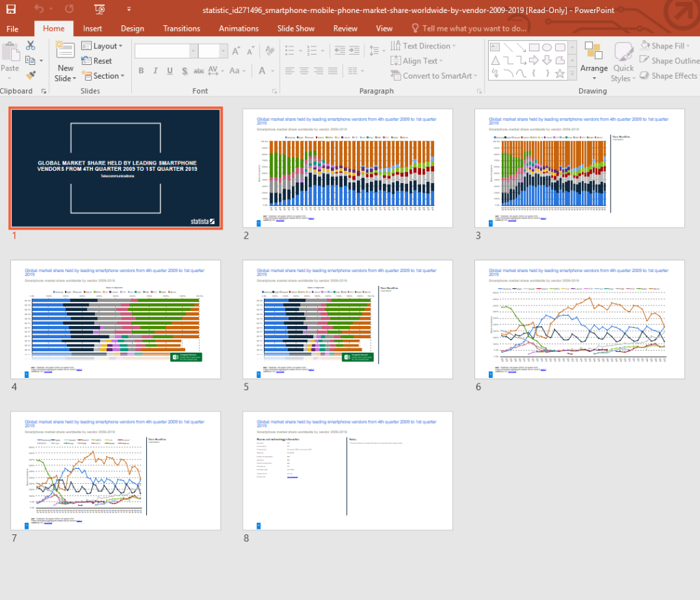Click the Save icon in title bar
This screenshot has width=700, height=600.
pos(11,10)
